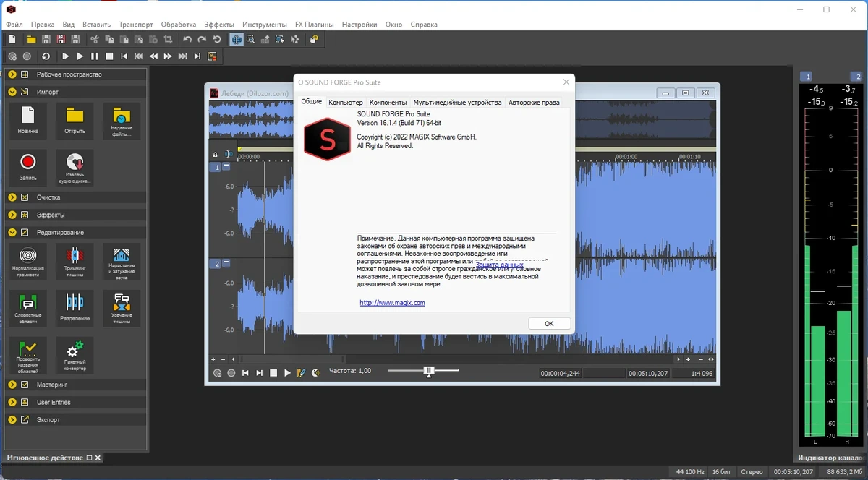Click meter channel 1 label
This screenshot has width=868, height=480.
(808, 77)
